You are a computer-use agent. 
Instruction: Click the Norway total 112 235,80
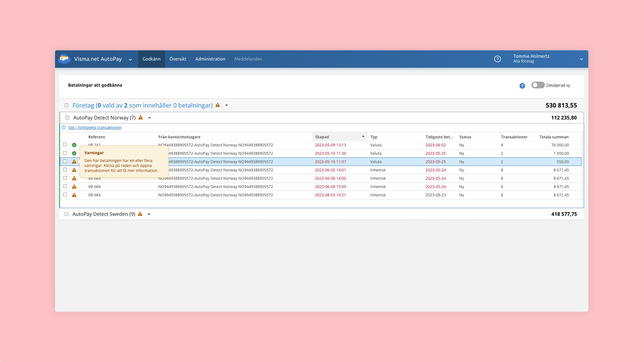564,118
